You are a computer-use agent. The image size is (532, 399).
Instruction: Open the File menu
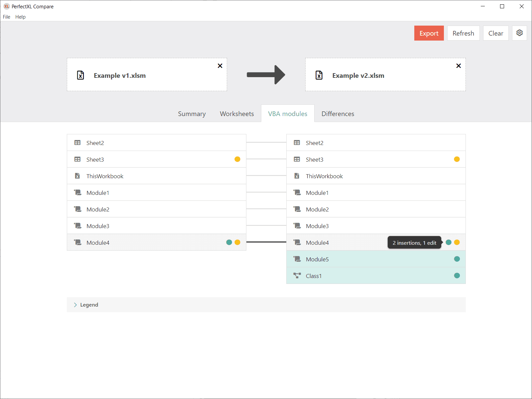pos(7,17)
